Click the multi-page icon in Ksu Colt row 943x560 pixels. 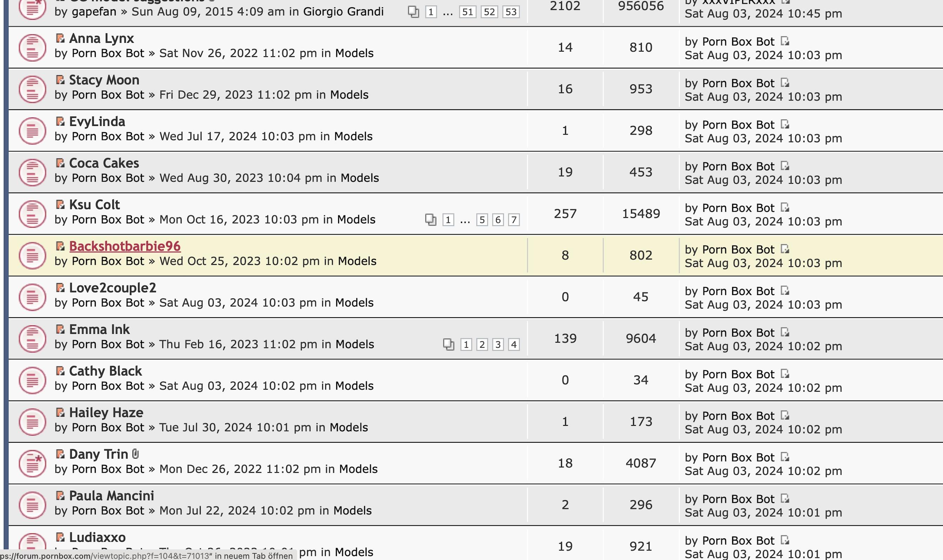pyautogui.click(x=430, y=220)
